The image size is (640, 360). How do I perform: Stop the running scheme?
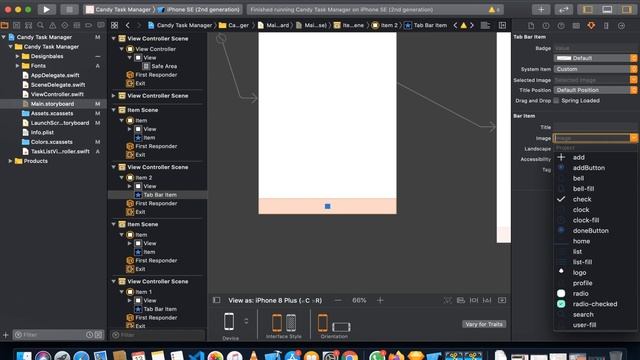pos(69,9)
